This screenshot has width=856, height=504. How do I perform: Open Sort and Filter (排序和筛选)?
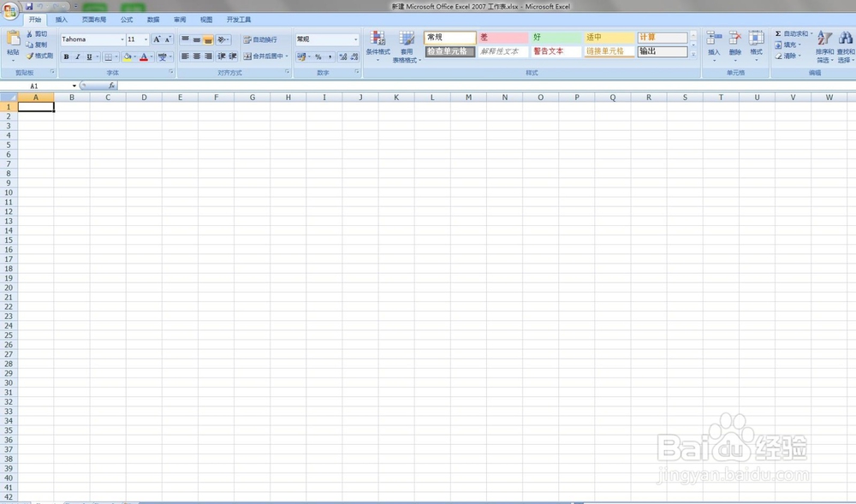[824, 46]
